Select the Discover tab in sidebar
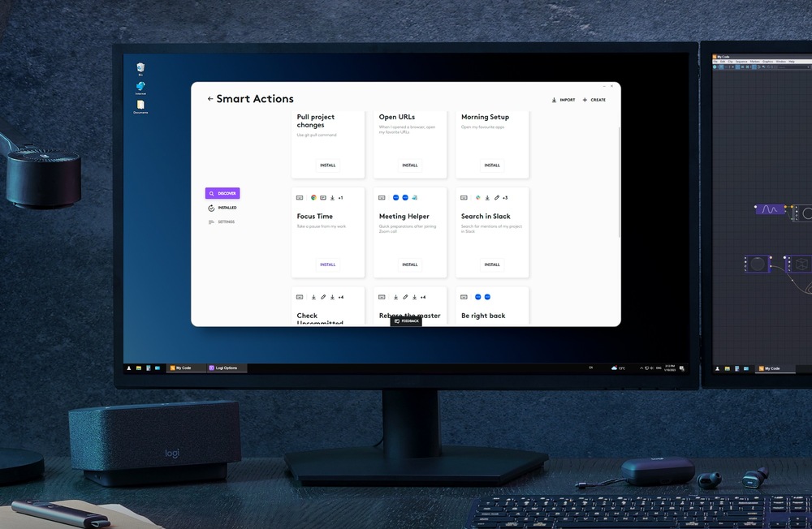The width and height of the screenshot is (812, 529). pos(222,193)
